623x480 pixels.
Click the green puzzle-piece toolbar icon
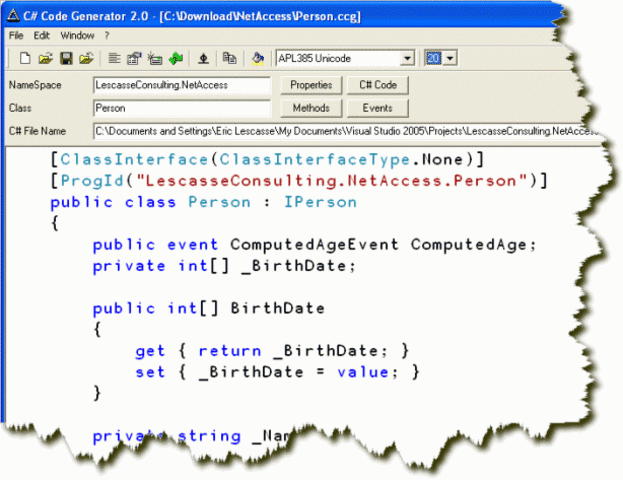(x=176, y=58)
